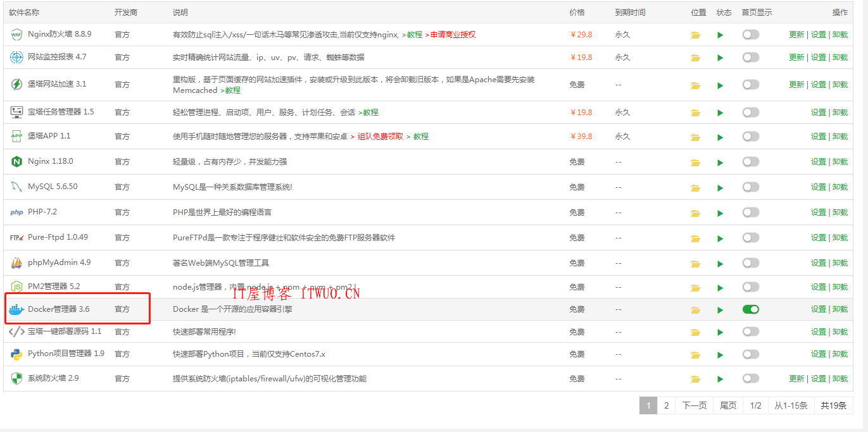Click green status arrow for PM2管理器
This screenshot has height=432, width=868.
[x=720, y=288]
